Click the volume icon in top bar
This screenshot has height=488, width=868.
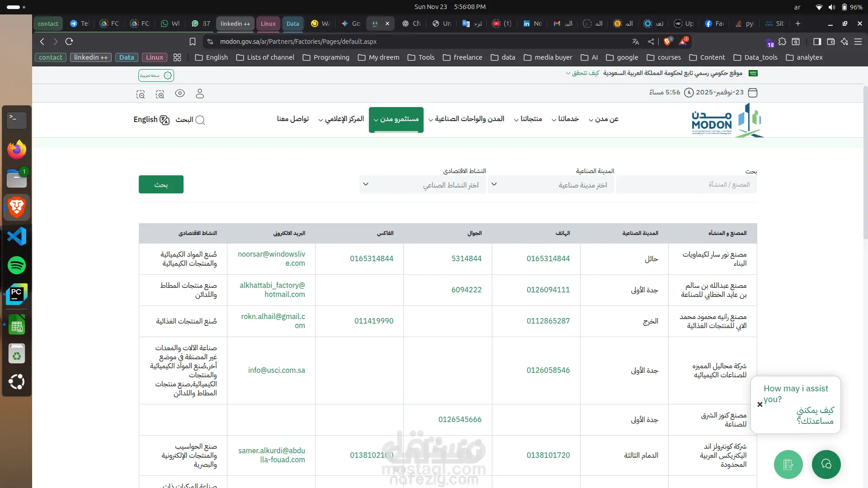coord(832,7)
